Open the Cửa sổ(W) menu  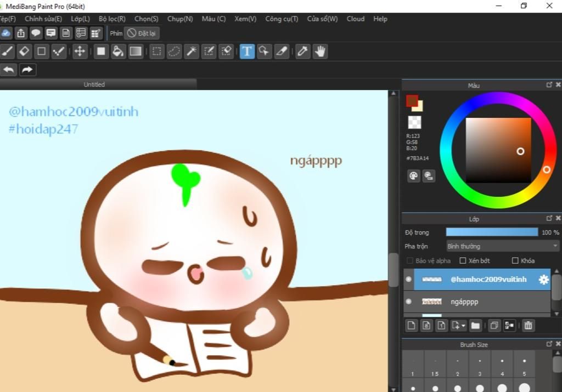[322, 19]
